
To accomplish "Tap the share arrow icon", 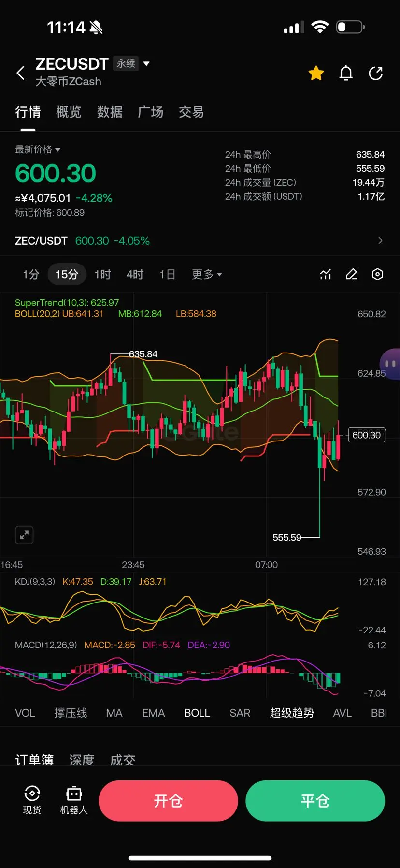I will point(376,73).
